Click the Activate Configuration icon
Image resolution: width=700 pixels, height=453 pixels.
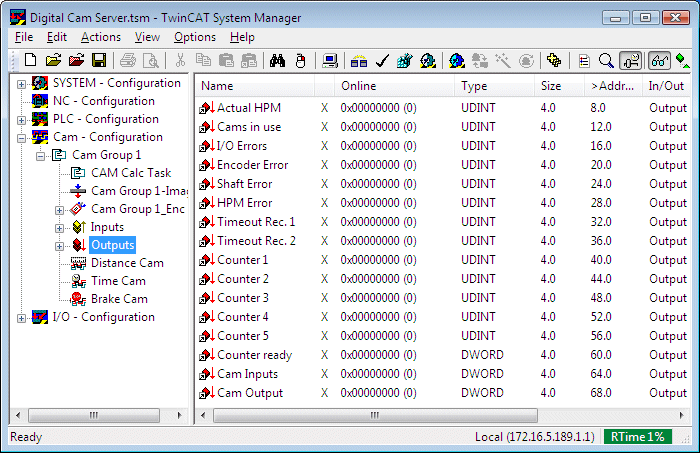point(405,60)
